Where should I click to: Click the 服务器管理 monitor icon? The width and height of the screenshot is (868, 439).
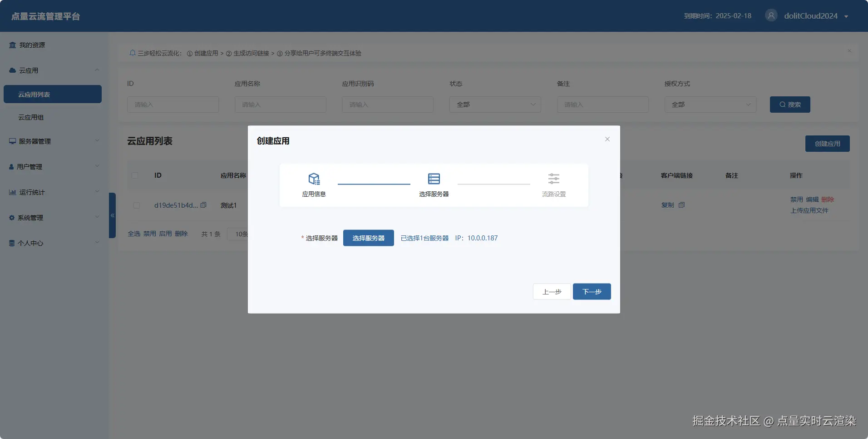(x=13, y=141)
